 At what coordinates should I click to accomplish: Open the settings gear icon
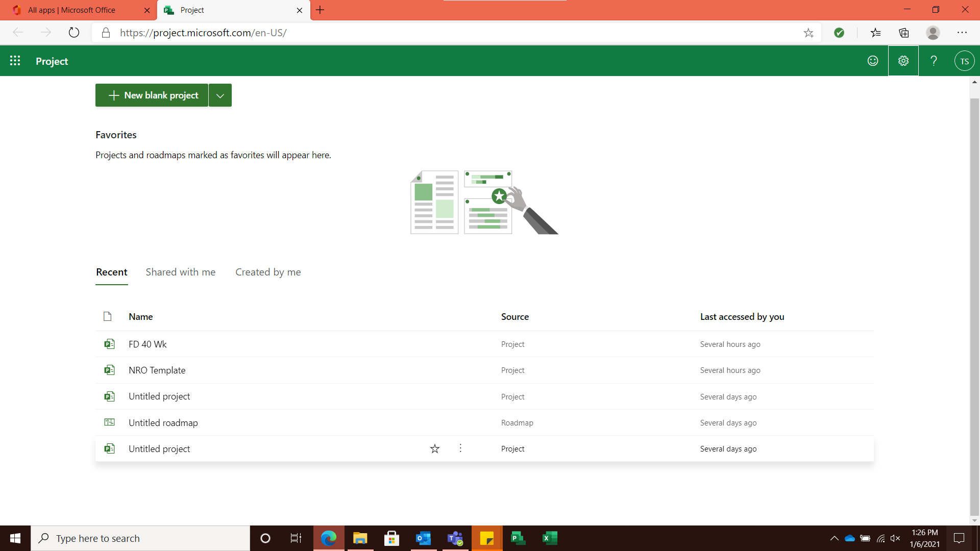tap(903, 61)
